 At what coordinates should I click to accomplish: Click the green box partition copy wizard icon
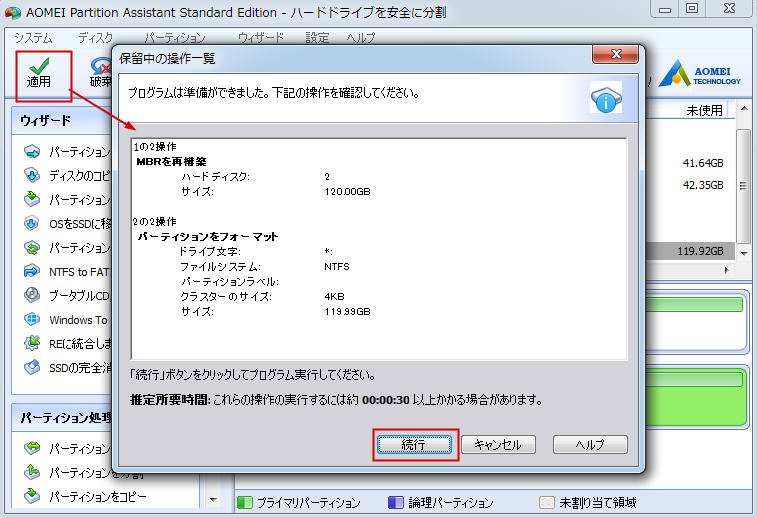[32, 199]
